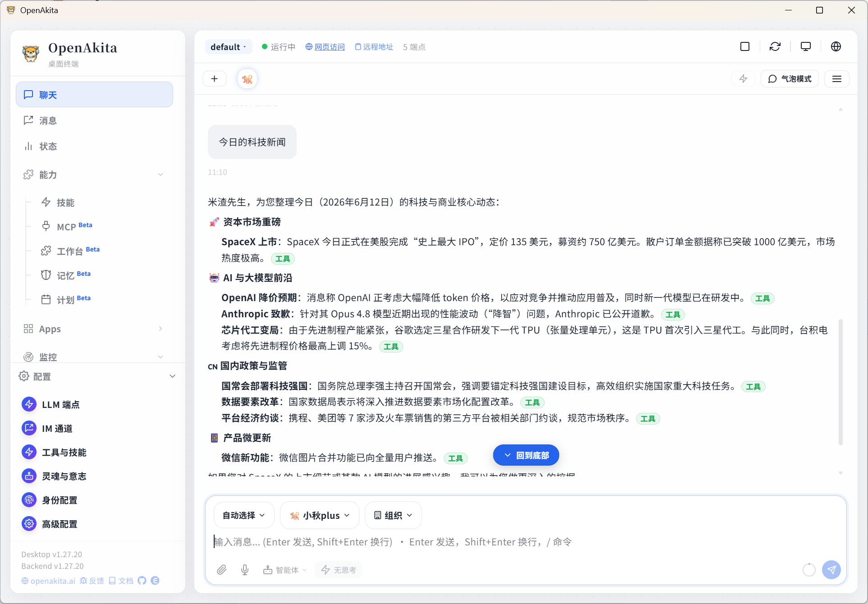Jump down with 回到底部 button
868x604 pixels.
(526, 455)
